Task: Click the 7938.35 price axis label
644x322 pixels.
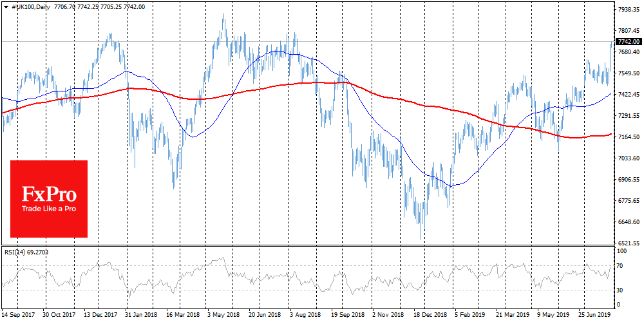Action: click(628, 10)
